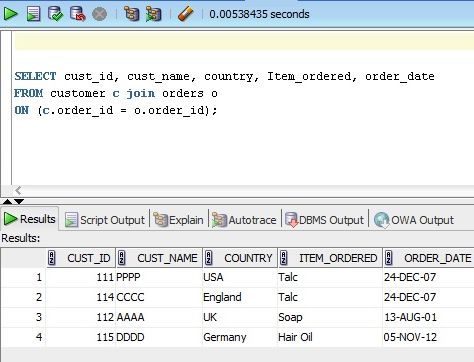Image resolution: width=474 pixels, height=362 pixels.
Task: Select the cell with value 112
Action: [x=81, y=317]
